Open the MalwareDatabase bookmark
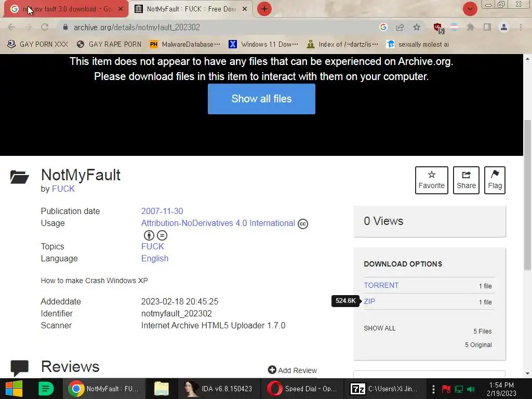Screen dimensions: 532x399 (185, 44)
